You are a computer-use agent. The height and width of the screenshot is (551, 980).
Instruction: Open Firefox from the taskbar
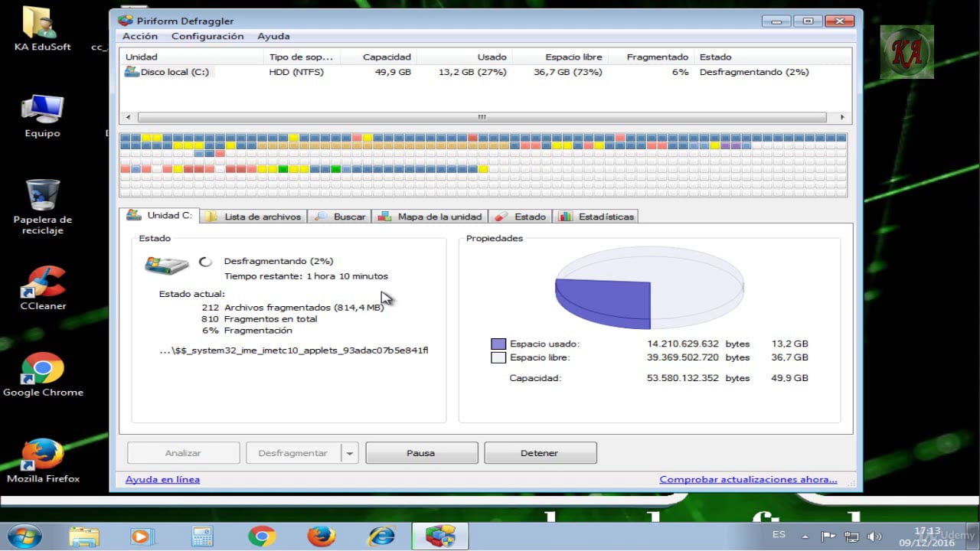point(322,536)
